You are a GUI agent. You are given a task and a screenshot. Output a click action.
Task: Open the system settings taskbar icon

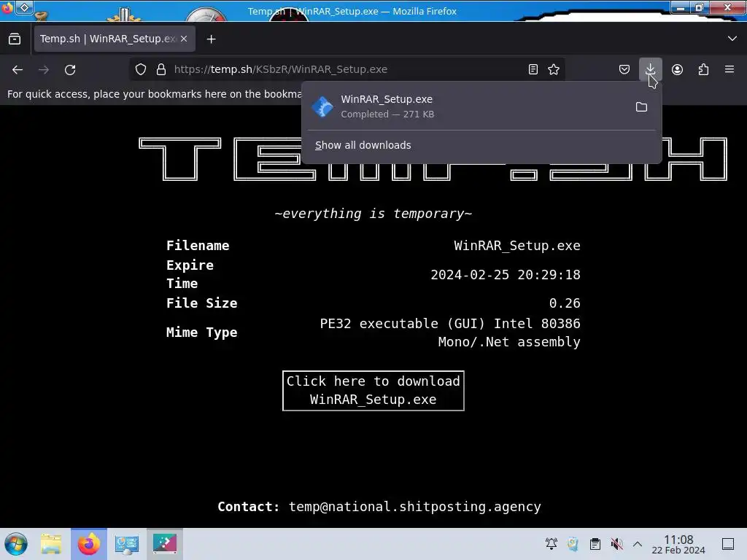pyautogui.click(x=127, y=544)
